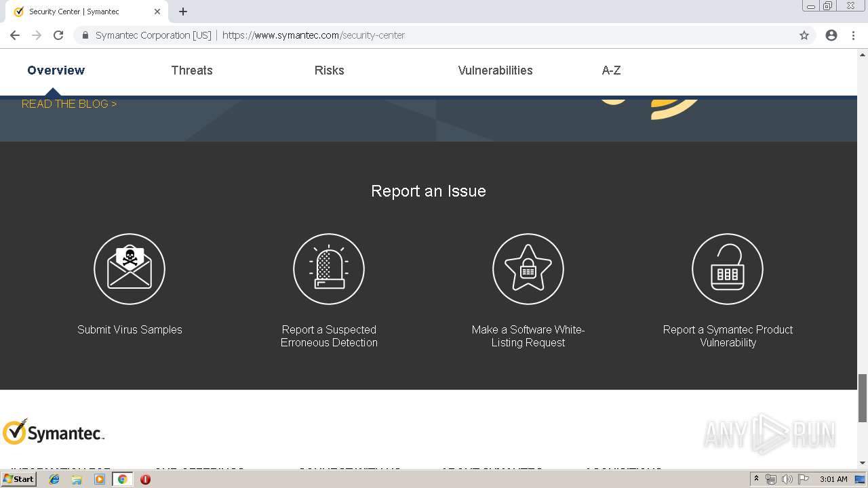Click the taskbar clock showing 3:01 AM
Viewport: 868px width, 488px height.
[833, 479]
